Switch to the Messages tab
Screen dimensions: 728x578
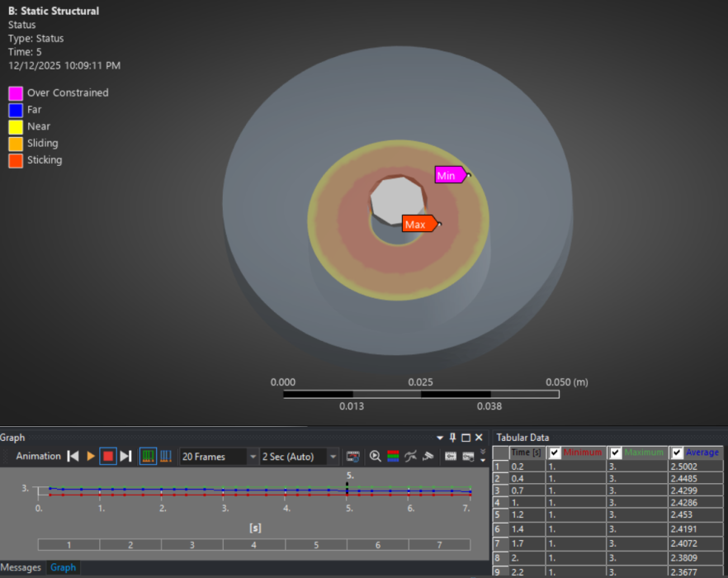point(21,567)
